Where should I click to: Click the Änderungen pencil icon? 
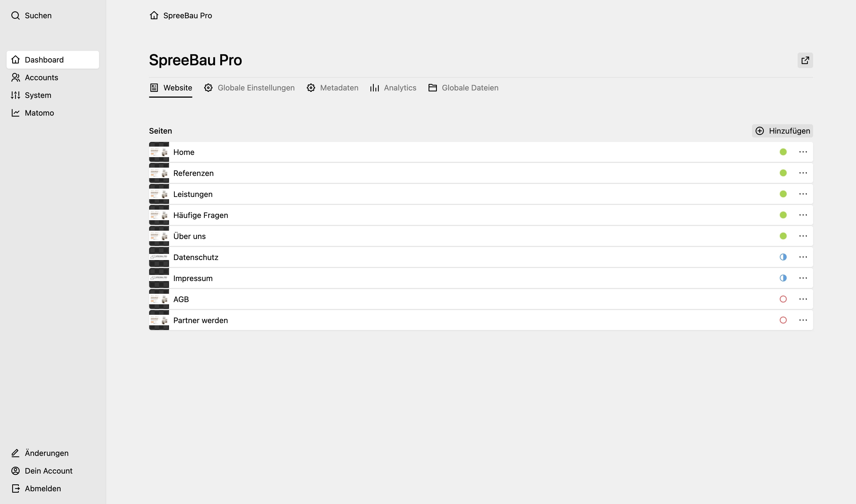(x=15, y=453)
